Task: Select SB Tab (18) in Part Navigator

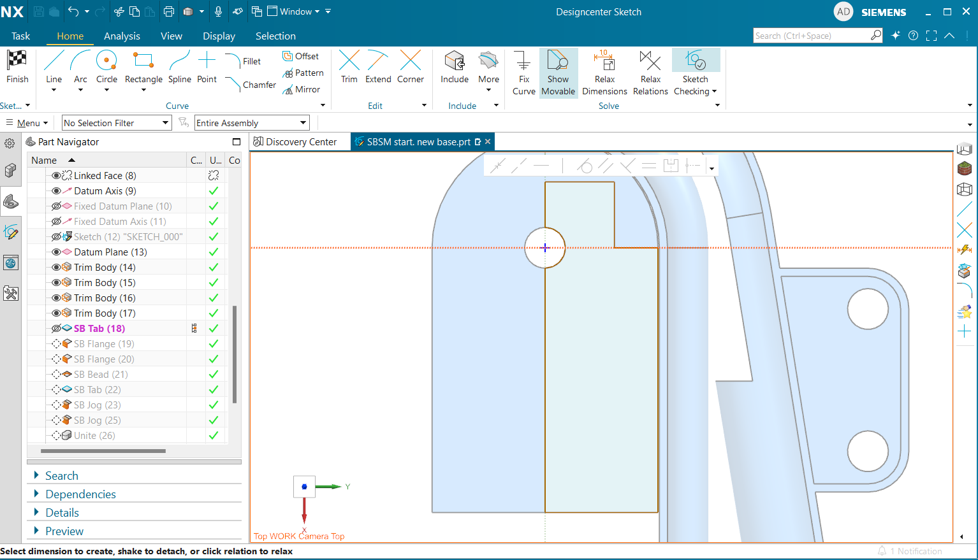Action: point(99,329)
